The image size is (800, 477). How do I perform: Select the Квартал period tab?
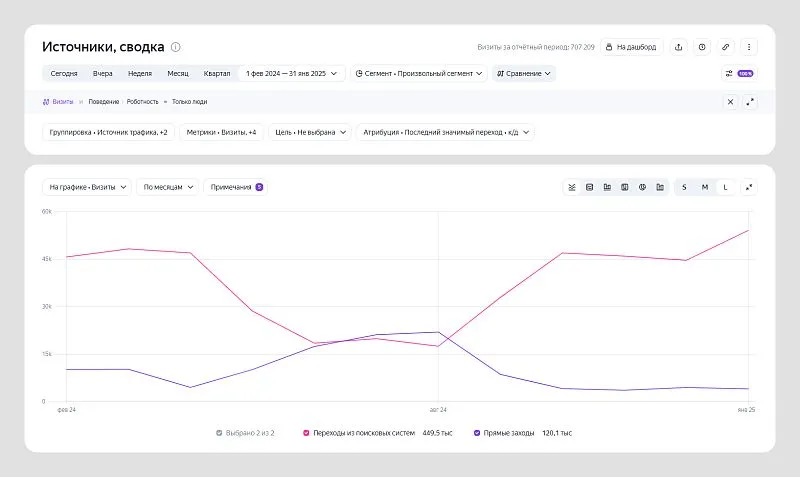pos(217,73)
